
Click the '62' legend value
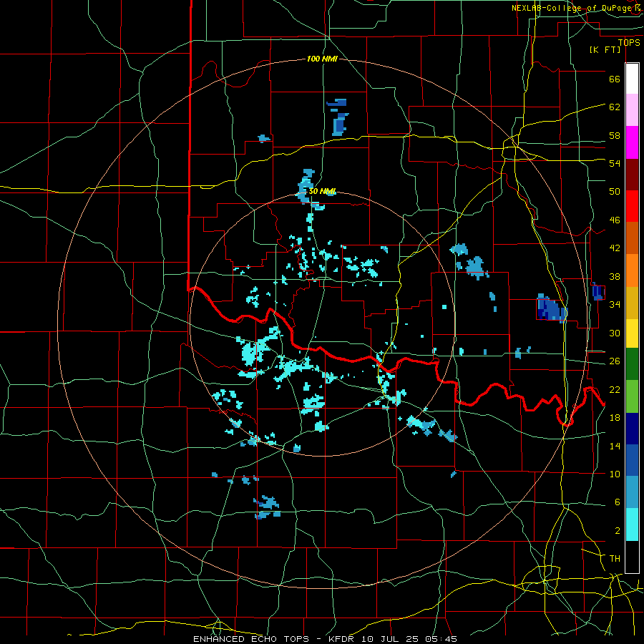tap(615, 107)
